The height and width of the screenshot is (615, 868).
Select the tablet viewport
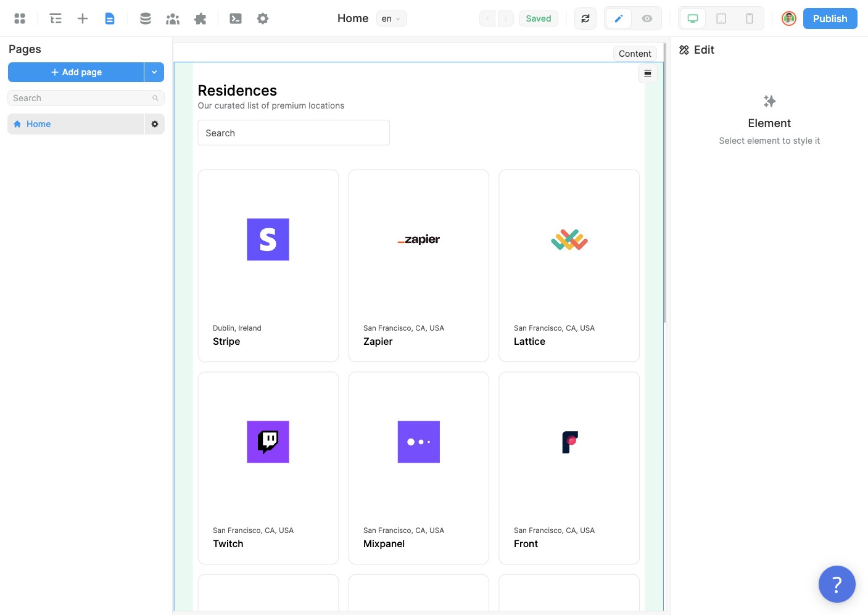tap(721, 19)
